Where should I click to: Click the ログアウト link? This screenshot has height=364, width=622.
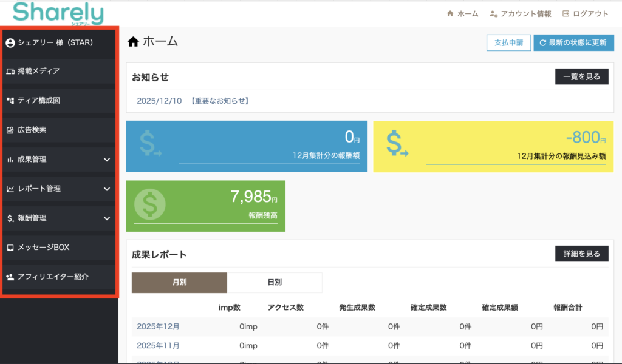586,13
